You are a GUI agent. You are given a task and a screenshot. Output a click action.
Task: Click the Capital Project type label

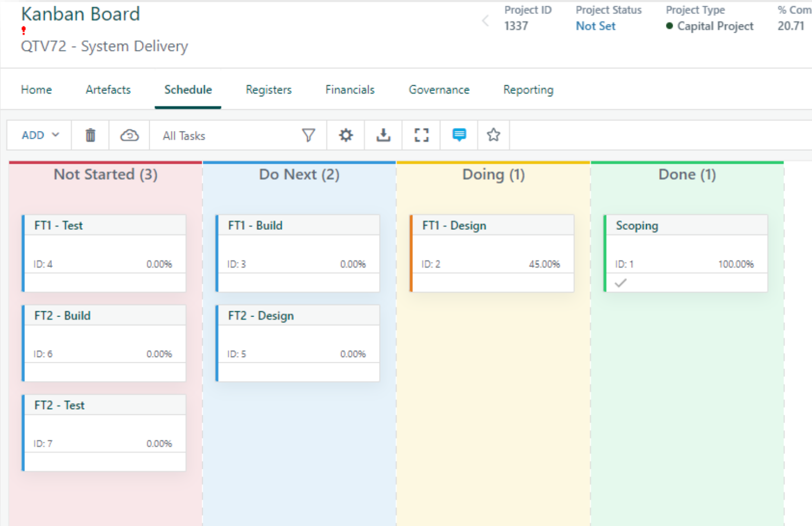[715, 26]
